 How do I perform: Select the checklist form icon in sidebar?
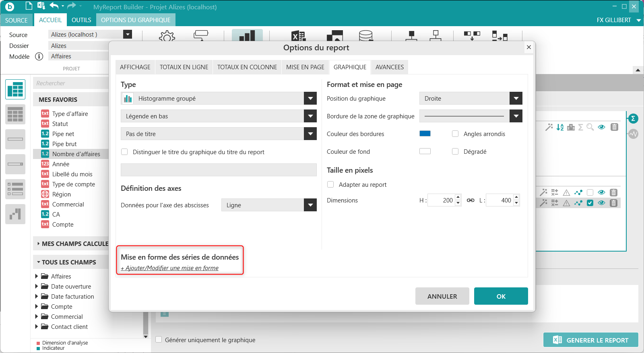pos(15,189)
